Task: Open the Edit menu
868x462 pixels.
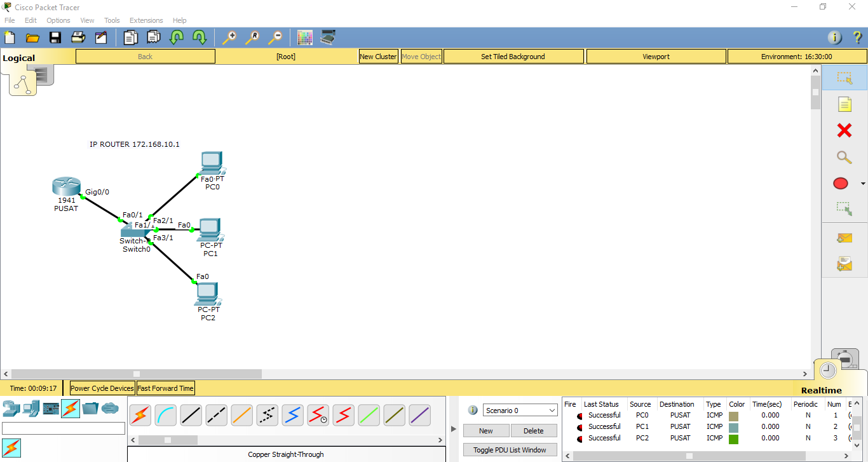Action: pyautogui.click(x=31, y=20)
